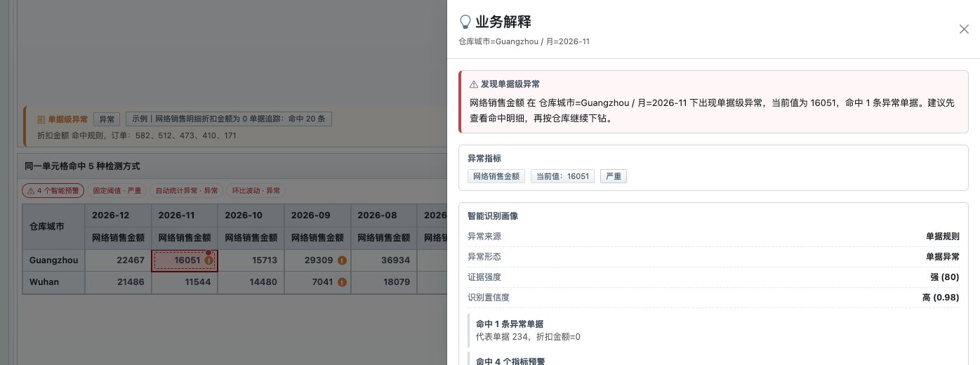Click the 仓库城市 header cell
The width and height of the screenshot is (980, 365).
pos(53,227)
